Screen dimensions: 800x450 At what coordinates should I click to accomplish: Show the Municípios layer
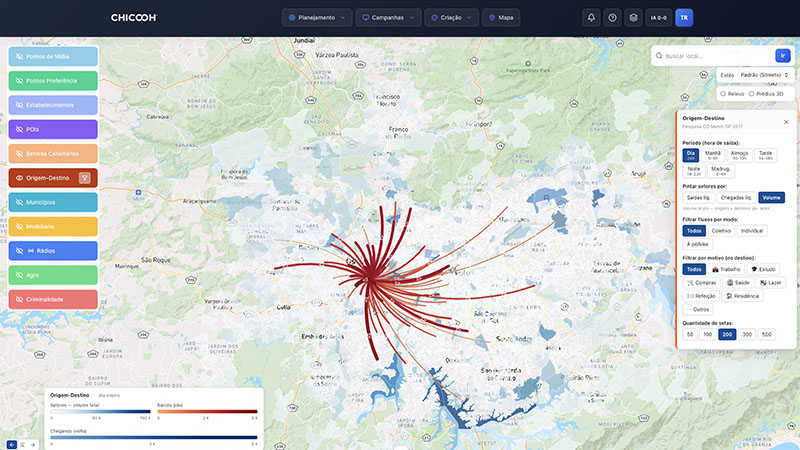(53, 202)
